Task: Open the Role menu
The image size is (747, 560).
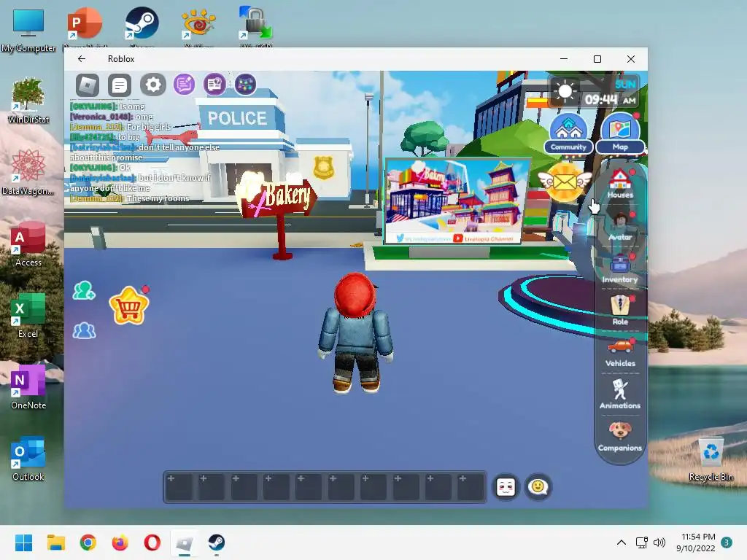Action: (620, 311)
